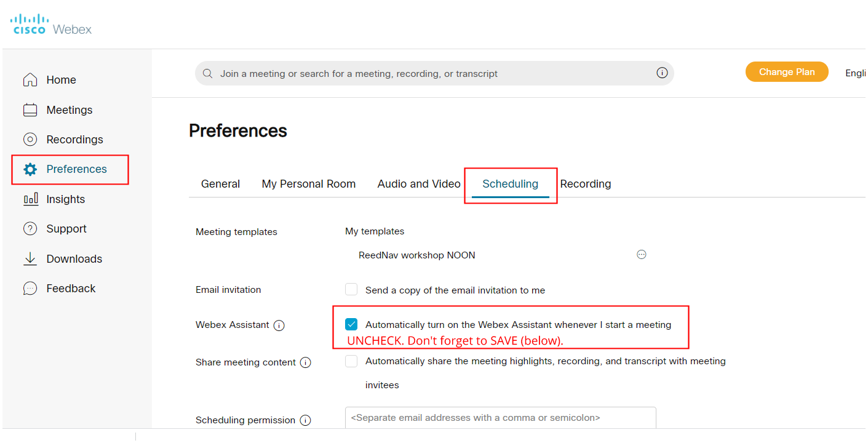Open the Recordings sidebar icon
The width and height of the screenshot is (868, 443).
point(30,140)
